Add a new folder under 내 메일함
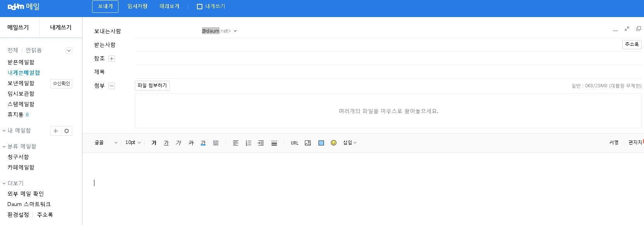 coord(56,131)
